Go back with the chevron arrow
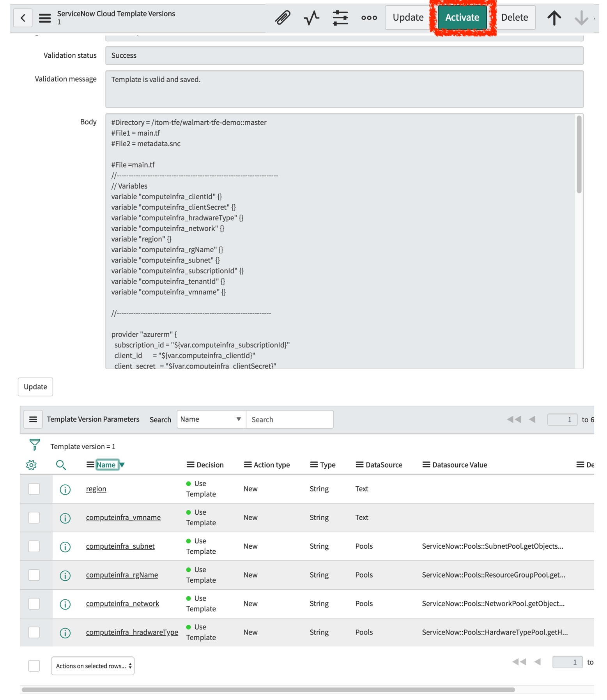The height and width of the screenshot is (700, 607). pos(23,18)
